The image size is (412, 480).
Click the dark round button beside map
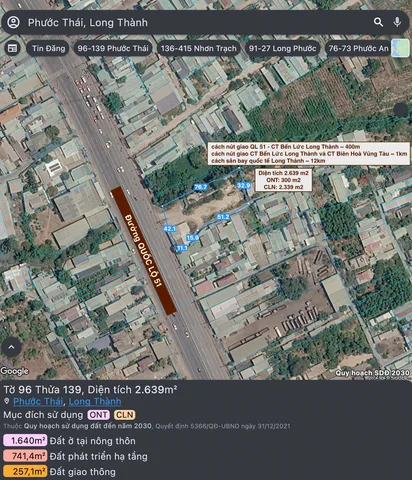[x=401, y=110]
